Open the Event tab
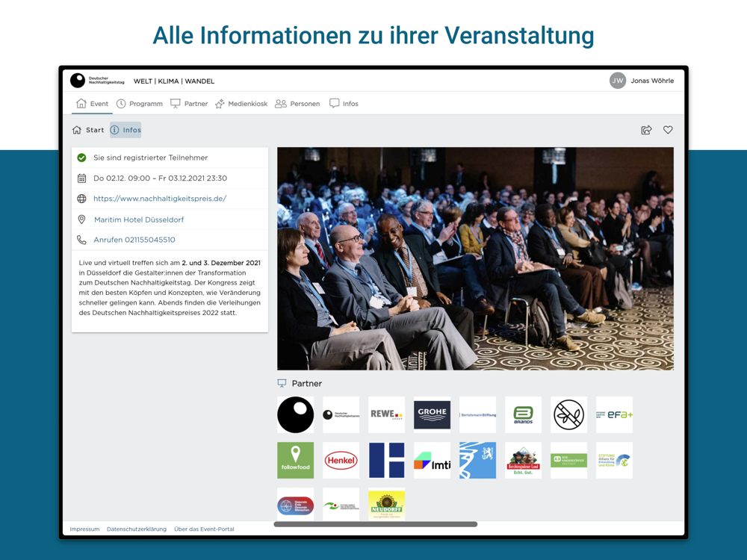This screenshot has height=560, width=747. 92,103
